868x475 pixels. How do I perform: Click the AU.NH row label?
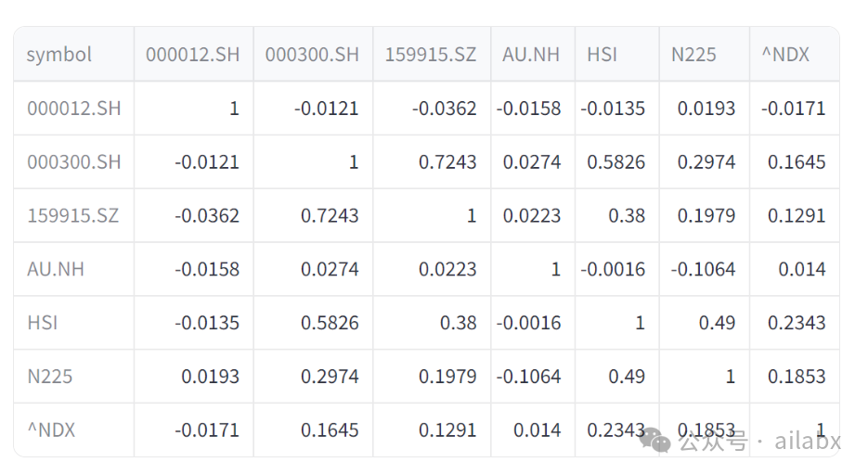coord(56,269)
